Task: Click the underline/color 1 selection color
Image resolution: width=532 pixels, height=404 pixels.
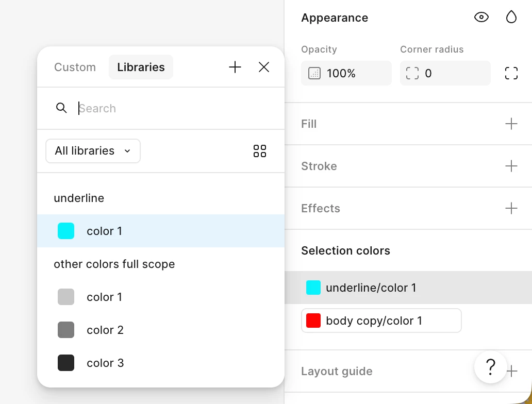Action: (408, 288)
